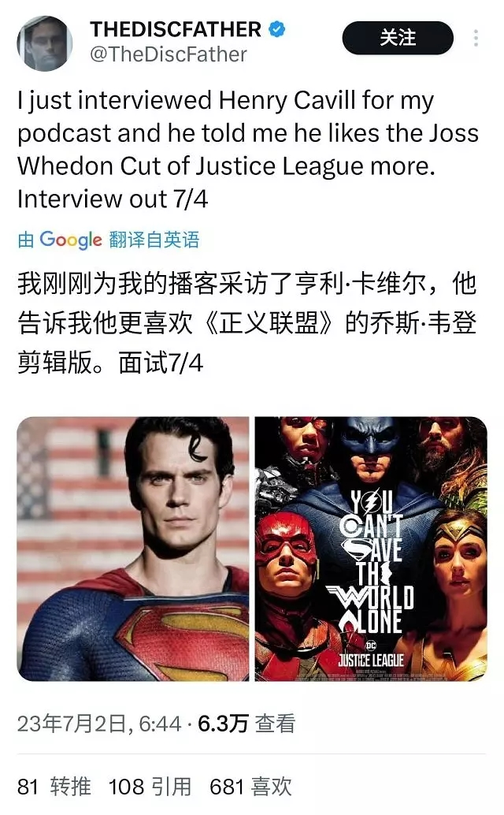View the 108 引用 quotes list

coord(150,787)
